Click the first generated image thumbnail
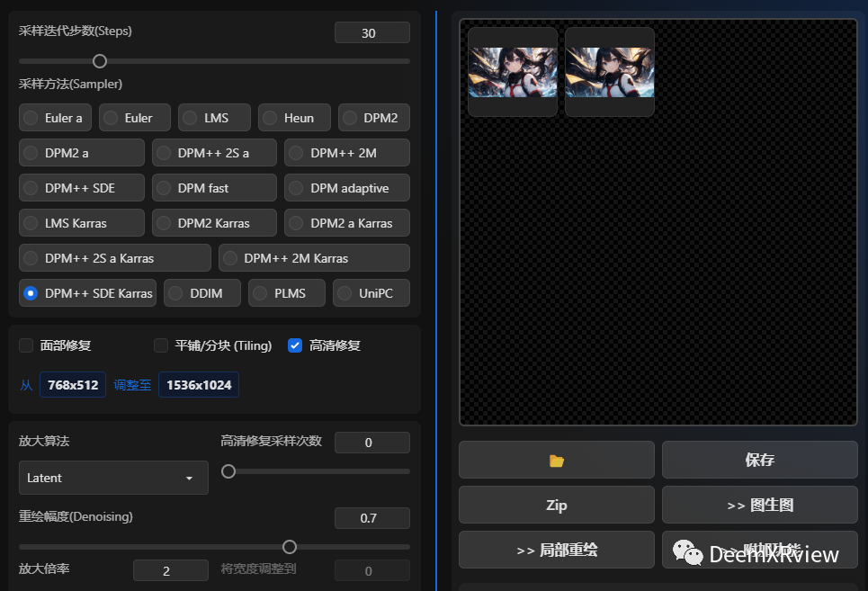 tap(512, 71)
